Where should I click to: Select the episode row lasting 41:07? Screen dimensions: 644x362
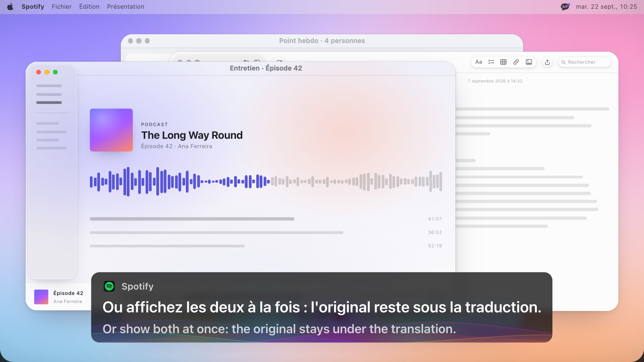(x=266, y=219)
